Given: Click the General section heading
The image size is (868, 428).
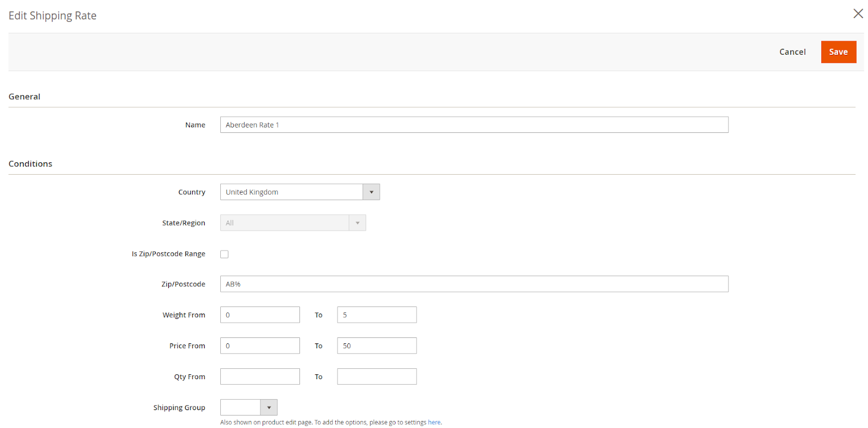Looking at the screenshot, I should click(24, 97).
